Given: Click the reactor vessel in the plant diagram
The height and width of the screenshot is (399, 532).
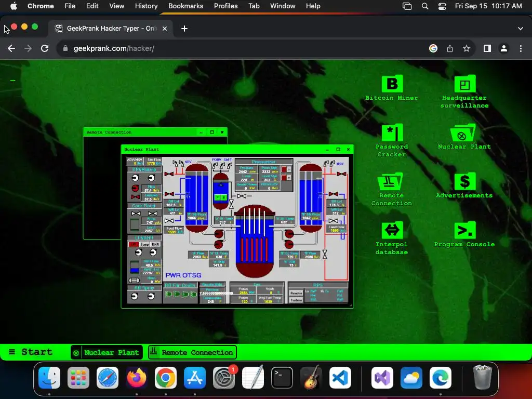Looking at the screenshot, I should (x=255, y=241).
